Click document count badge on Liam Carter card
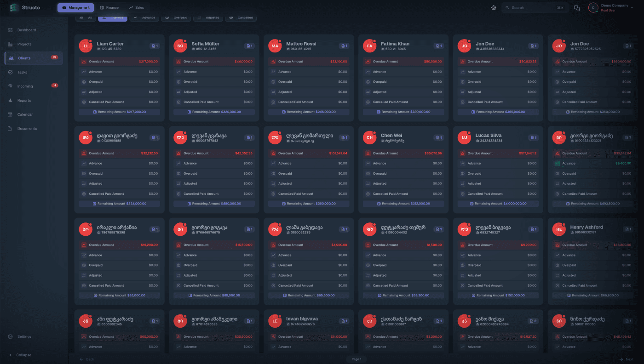Viewport: 644px width, 364px height. point(155,46)
